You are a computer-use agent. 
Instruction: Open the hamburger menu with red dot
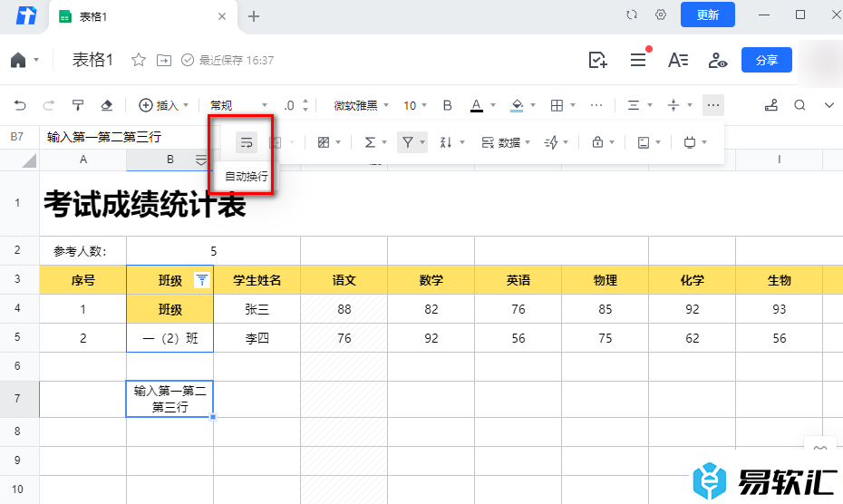[638, 60]
